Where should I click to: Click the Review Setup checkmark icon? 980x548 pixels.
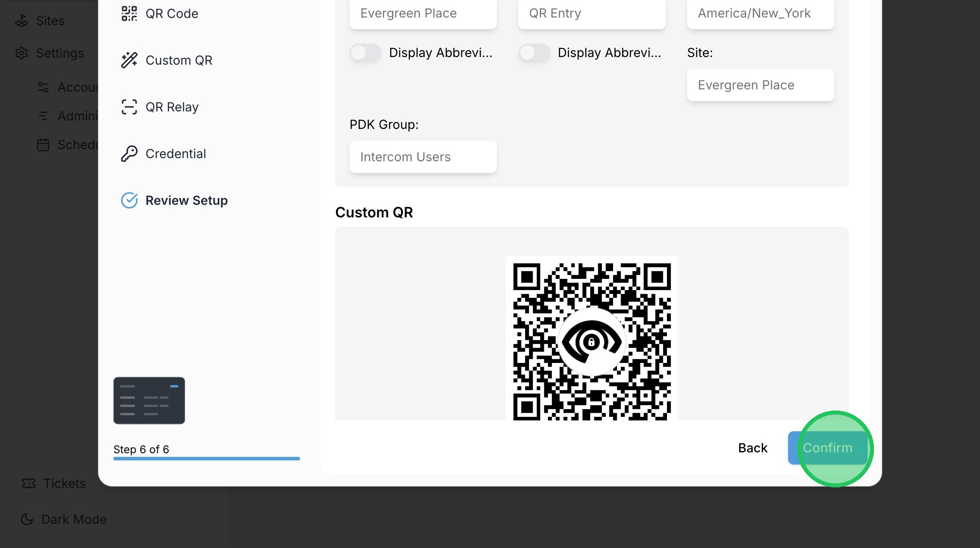129,200
